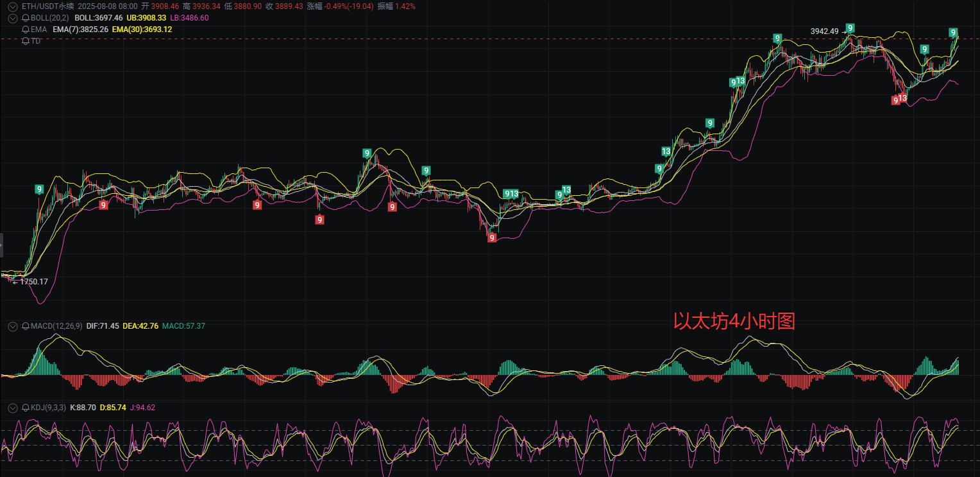Screen dimensions: 980x477
Task: Click the 1750.17 low price label
Action: tap(33, 282)
